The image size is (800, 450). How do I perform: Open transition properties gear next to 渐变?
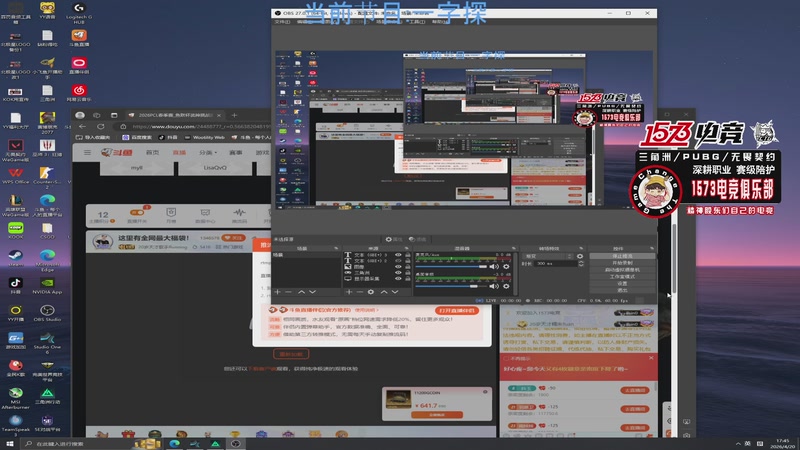580,256
